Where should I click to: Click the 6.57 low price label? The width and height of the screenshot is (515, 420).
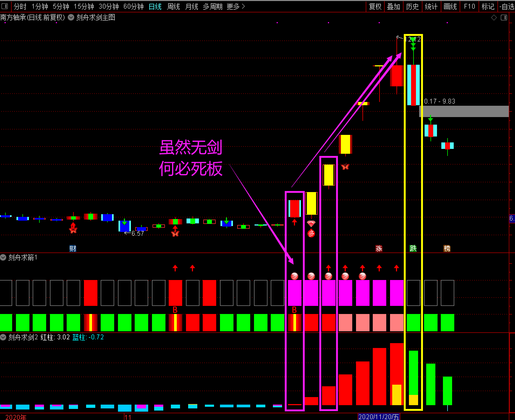tap(138, 234)
